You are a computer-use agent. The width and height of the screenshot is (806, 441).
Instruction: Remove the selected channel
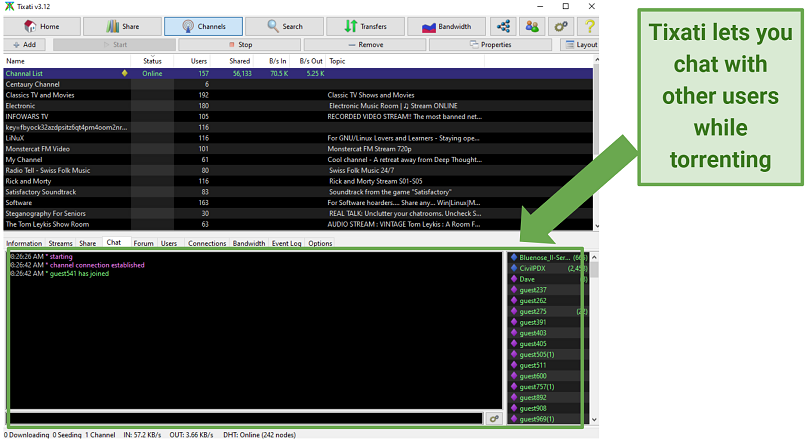(365, 45)
